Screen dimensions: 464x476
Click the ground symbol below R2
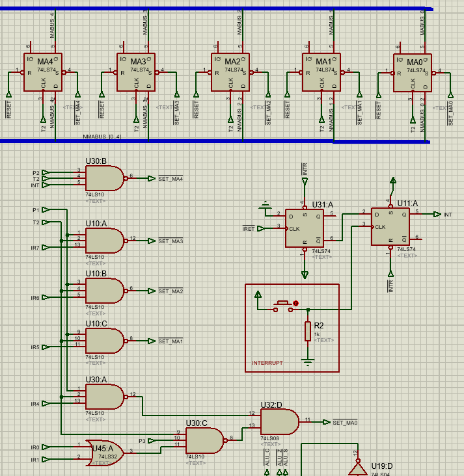[308, 362]
